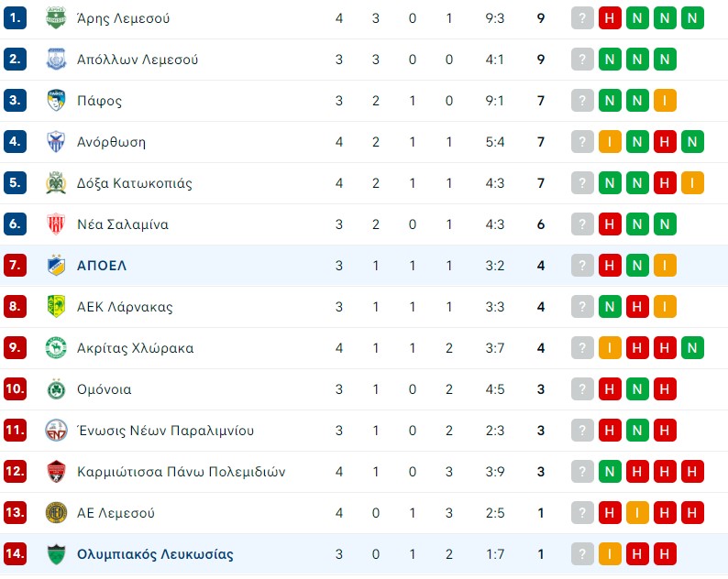This screenshot has height=579, width=728.
Task: Open Καρμιώτισσα Πάνω Πολεμιδιών team name
Action: (181, 472)
